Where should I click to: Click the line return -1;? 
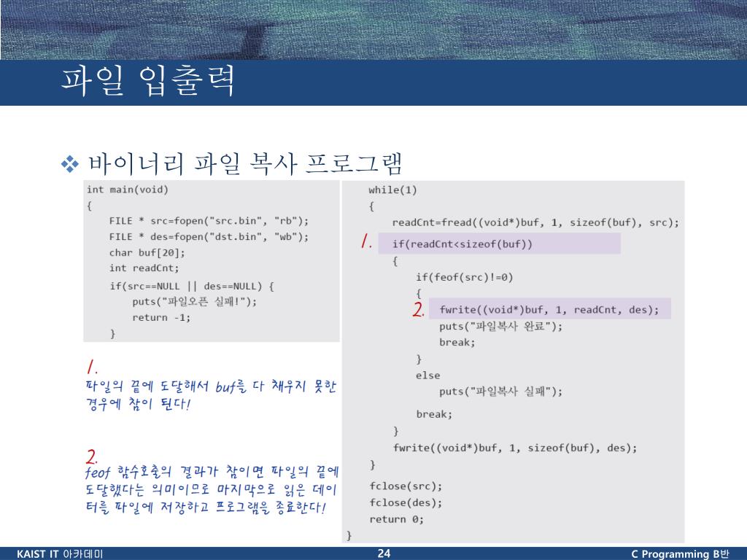(161, 318)
